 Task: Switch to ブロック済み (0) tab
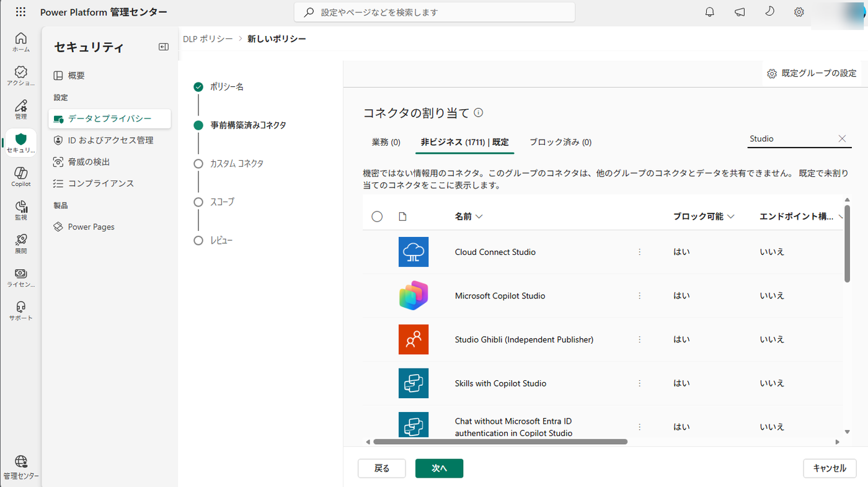[560, 142]
